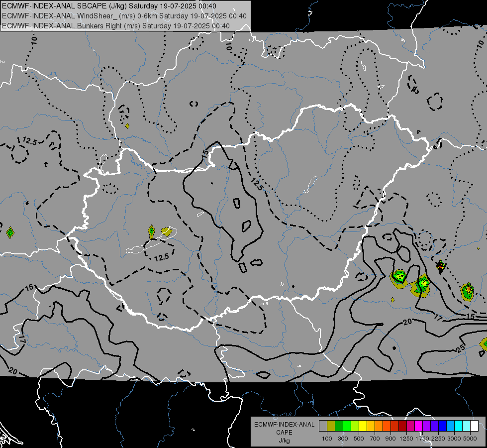Pick the pure blue swatch right of 2250

443,426
